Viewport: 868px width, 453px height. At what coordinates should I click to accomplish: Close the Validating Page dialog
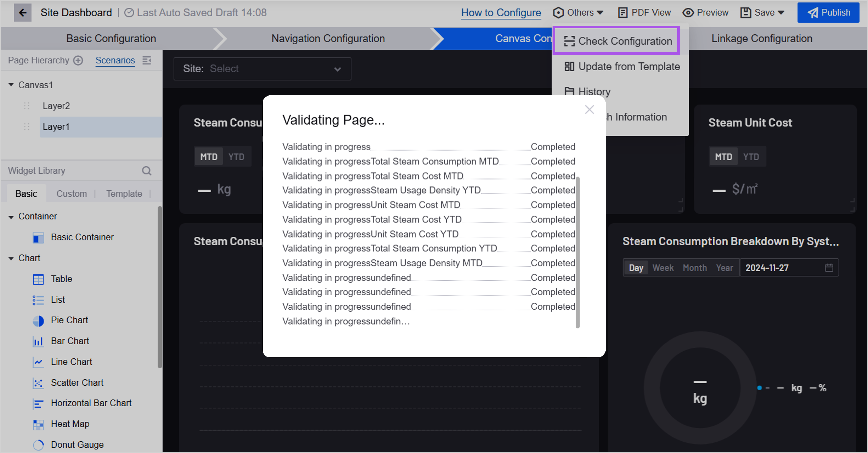coord(589,110)
